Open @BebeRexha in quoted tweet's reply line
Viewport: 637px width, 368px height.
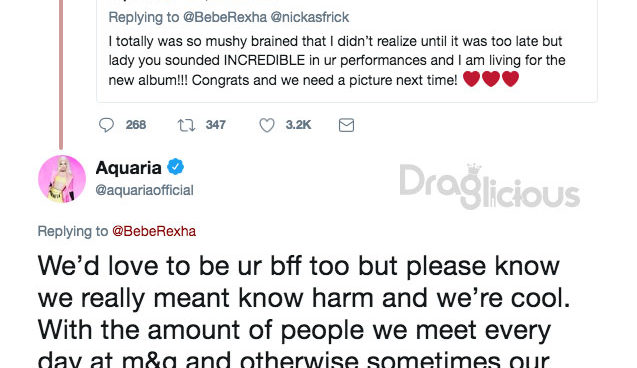click(225, 17)
